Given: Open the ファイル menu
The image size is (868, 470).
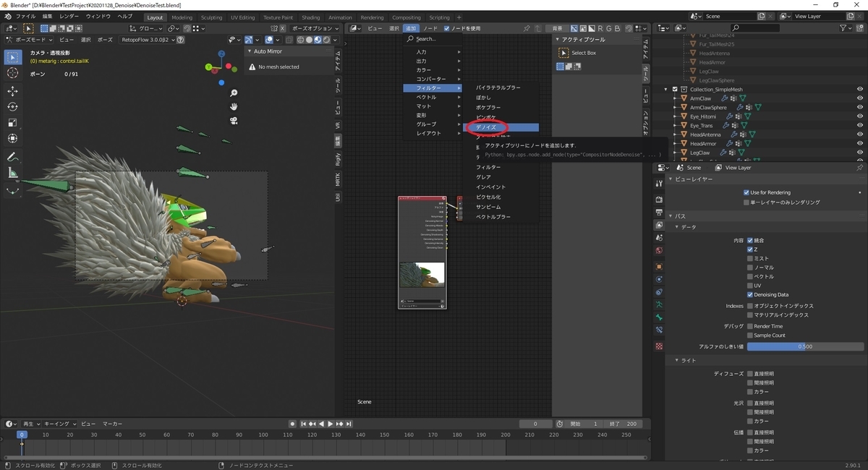Looking at the screenshot, I should tap(25, 16).
